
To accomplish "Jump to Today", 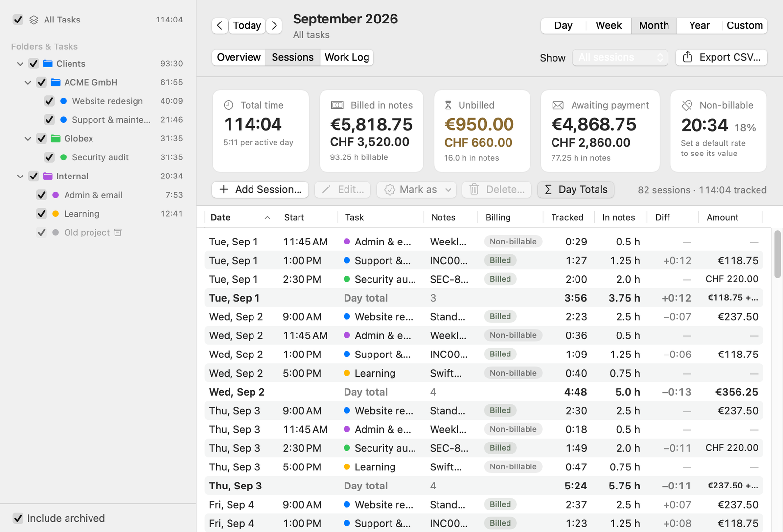I will [247, 25].
